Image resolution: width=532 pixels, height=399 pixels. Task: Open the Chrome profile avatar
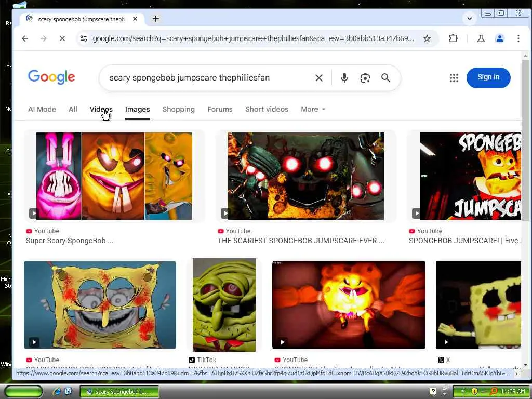(x=499, y=38)
